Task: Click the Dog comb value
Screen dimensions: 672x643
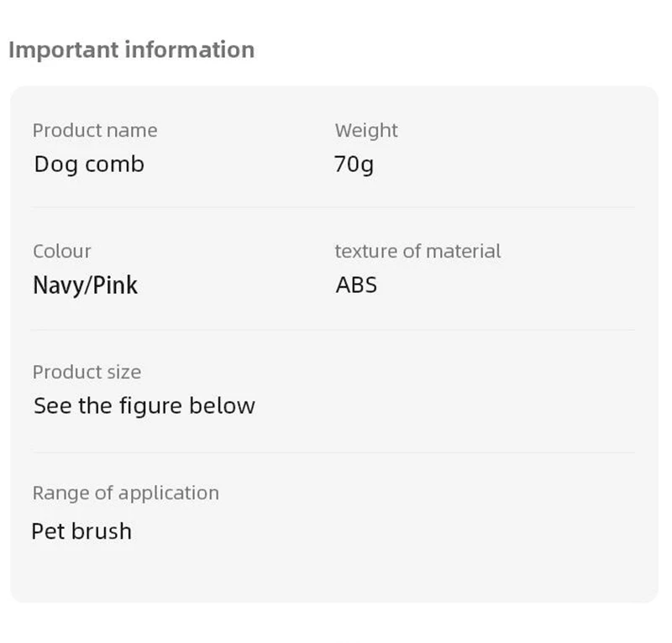Action: pyautogui.click(x=89, y=165)
